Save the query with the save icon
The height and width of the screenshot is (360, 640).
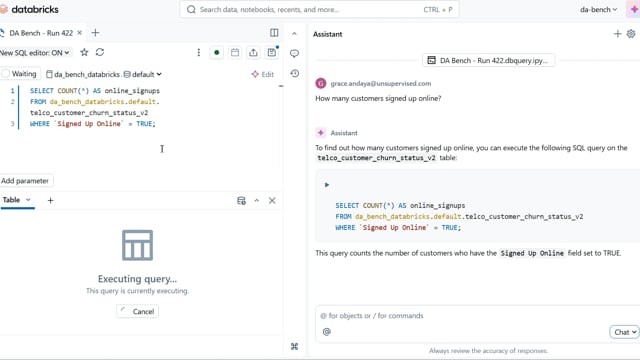tap(271, 52)
